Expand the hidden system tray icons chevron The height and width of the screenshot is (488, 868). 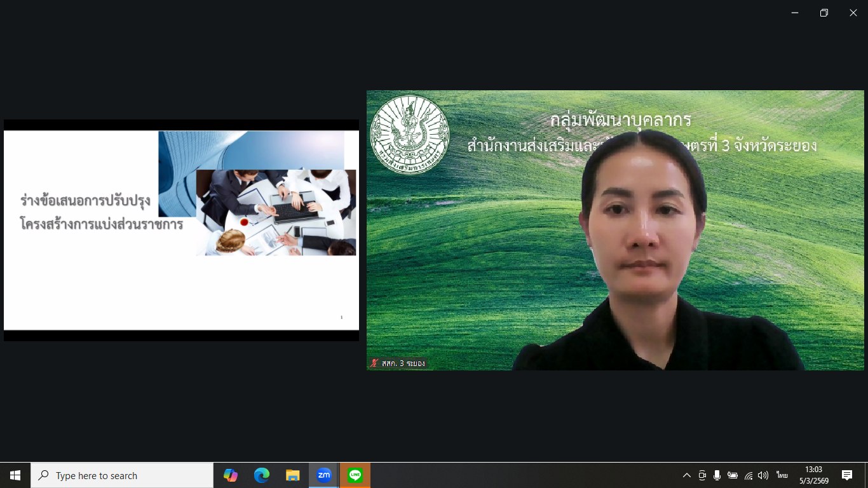[x=686, y=475]
